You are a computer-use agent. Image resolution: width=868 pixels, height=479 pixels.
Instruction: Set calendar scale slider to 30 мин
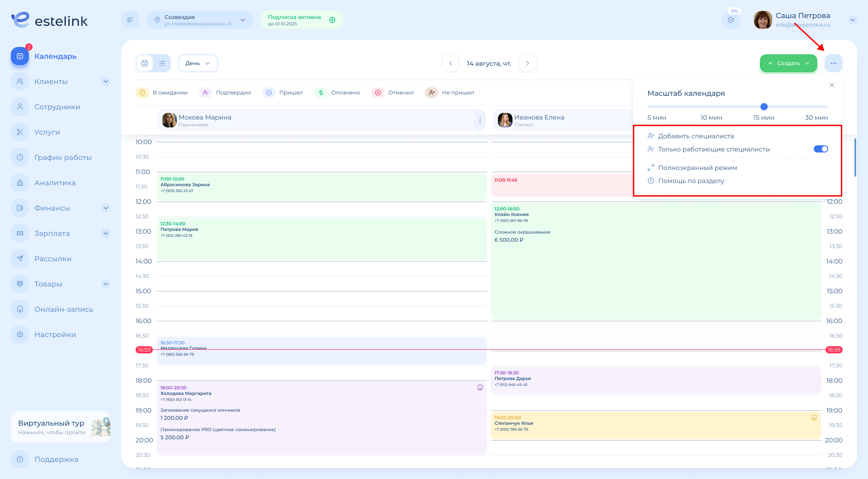click(827, 107)
